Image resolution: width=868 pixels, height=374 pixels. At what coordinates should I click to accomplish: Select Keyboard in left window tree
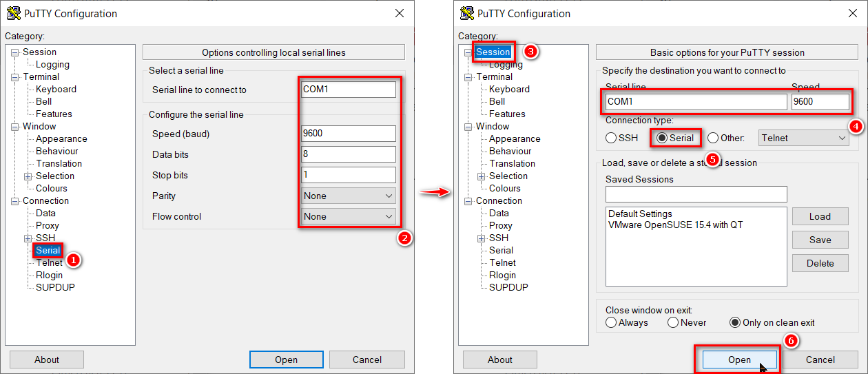(56, 89)
